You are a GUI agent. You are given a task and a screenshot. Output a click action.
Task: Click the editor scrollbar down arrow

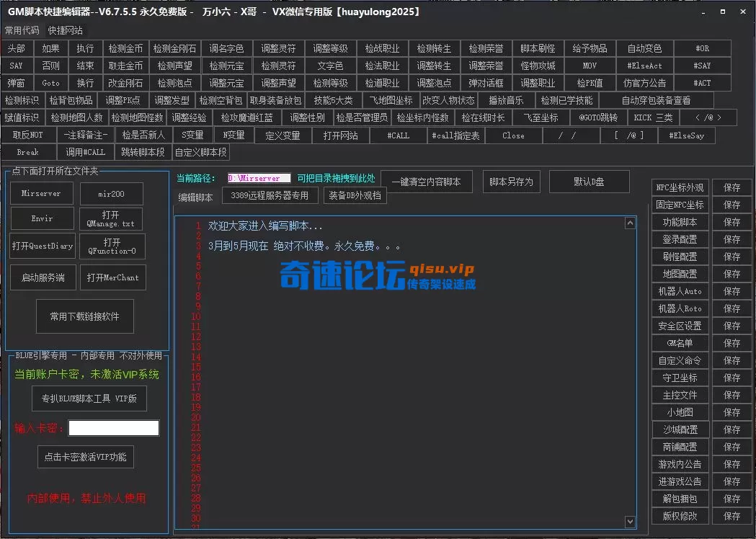[x=630, y=522]
